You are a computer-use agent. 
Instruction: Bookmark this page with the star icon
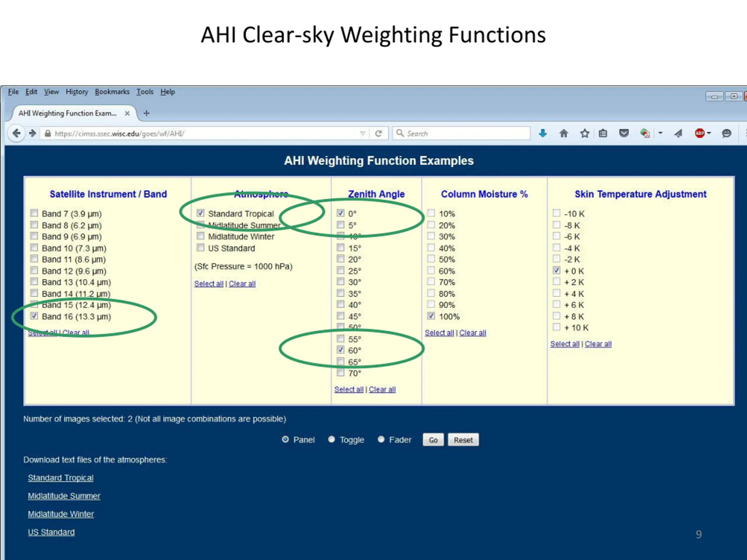tap(584, 133)
